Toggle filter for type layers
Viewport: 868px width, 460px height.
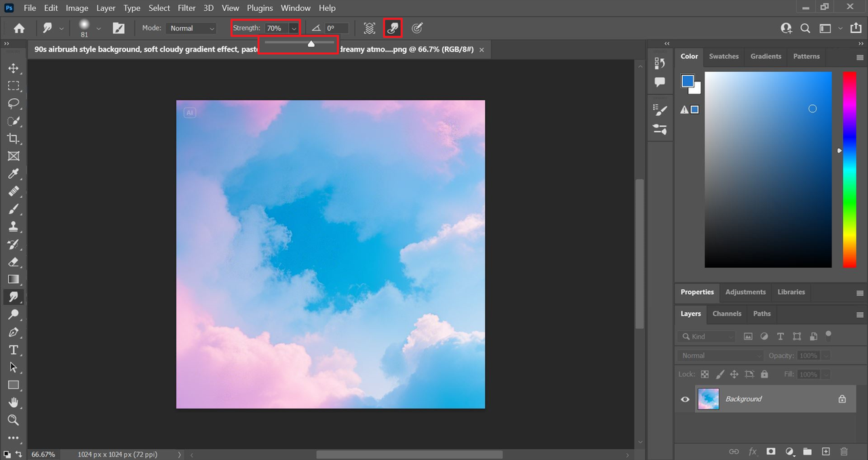[x=781, y=337]
